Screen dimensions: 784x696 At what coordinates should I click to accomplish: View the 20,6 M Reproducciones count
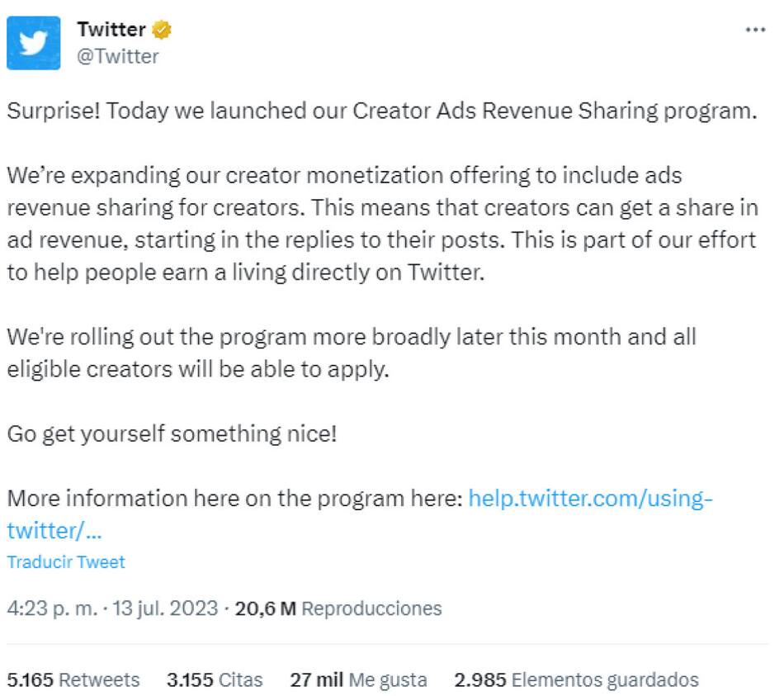point(338,609)
